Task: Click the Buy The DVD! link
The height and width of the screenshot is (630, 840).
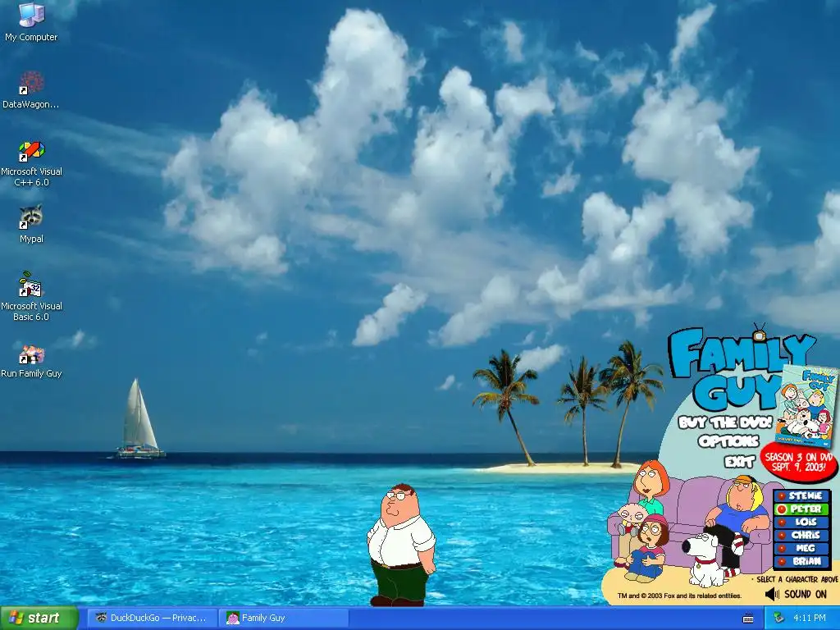Action: [x=725, y=422]
